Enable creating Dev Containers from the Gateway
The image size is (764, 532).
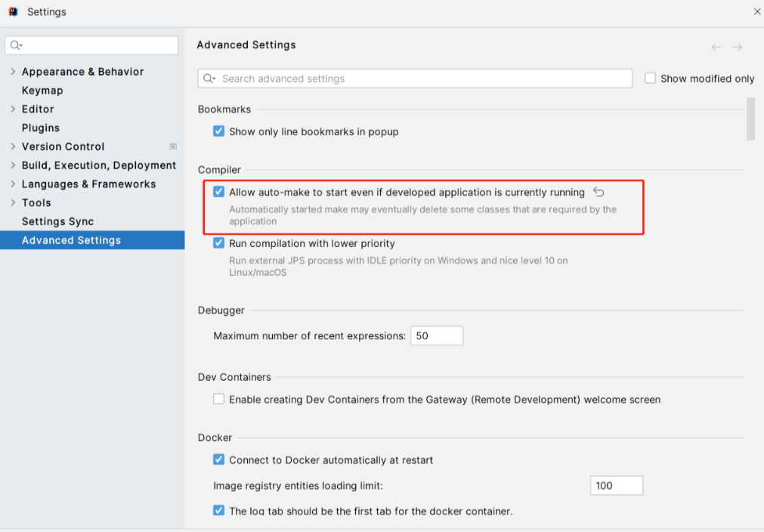click(x=219, y=399)
